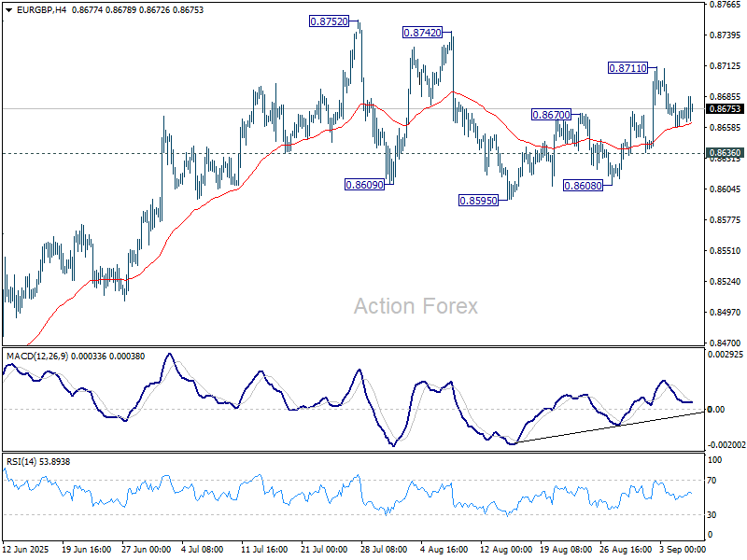The height and width of the screenshot is (560, 747).
Task: Click the 0.85510 price axis value
Action: tap(726, 250)
